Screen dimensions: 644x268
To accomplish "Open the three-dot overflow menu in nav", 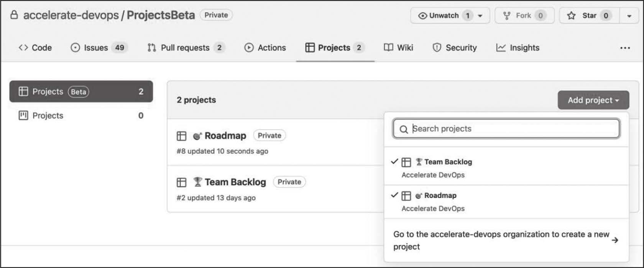I will 625,48.
